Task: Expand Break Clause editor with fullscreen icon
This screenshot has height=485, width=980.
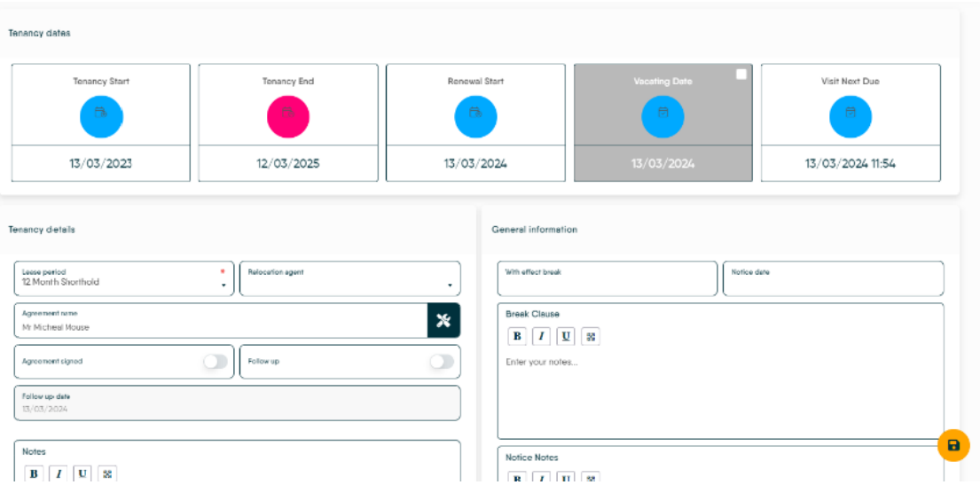Action: (x=591, y=336)
